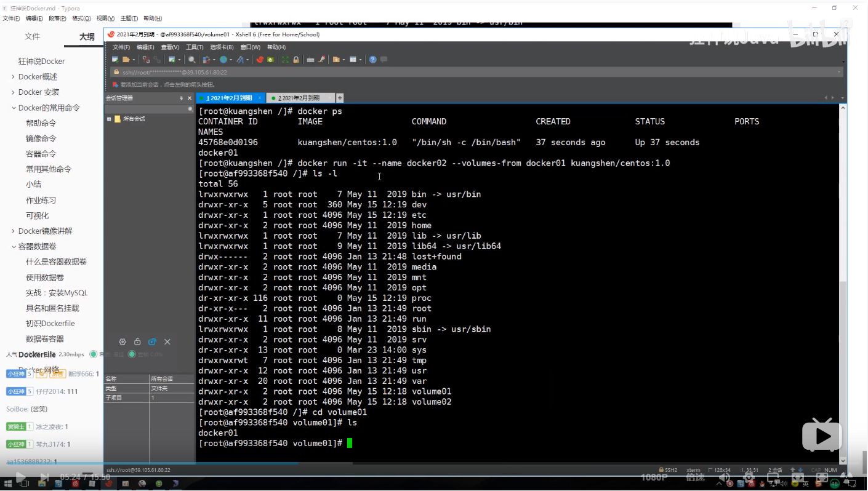Viewport: 868px width, 491px height.
Task: Click the blue pop-out window icon in overlay
Action: (x=152, y=341)
